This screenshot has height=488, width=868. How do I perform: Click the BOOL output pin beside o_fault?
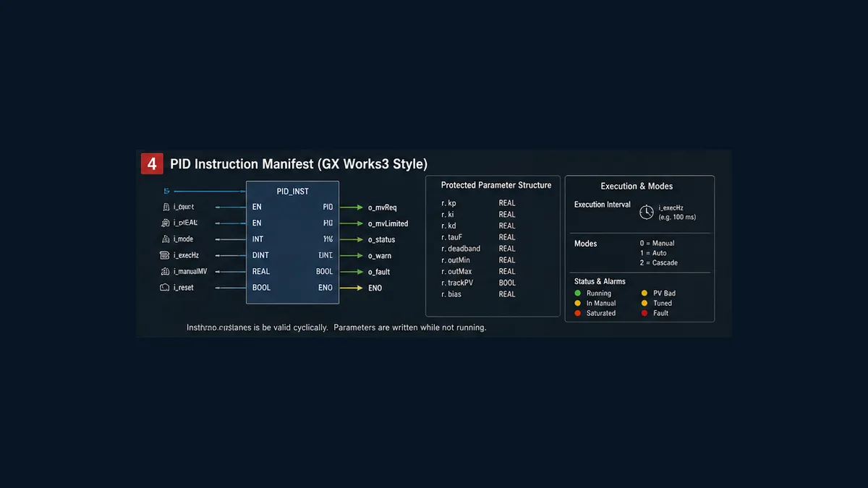point(325,272)
